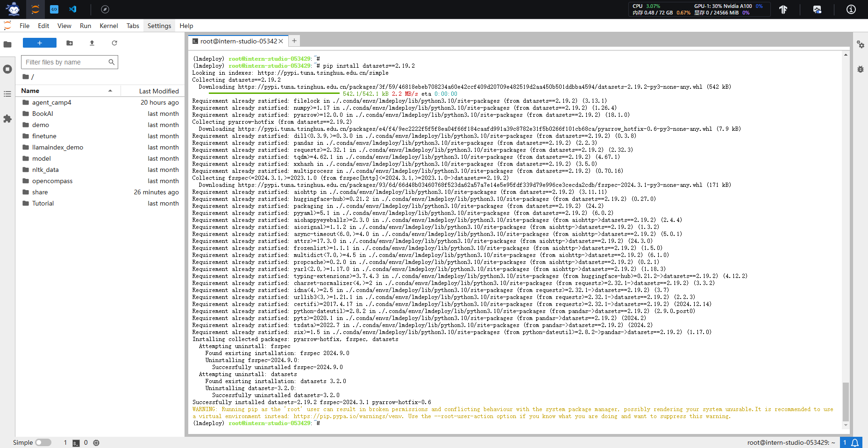The height and width of the screenshot is (448, 868).
Task: Open the File menu
Action: tap(25, 26)
